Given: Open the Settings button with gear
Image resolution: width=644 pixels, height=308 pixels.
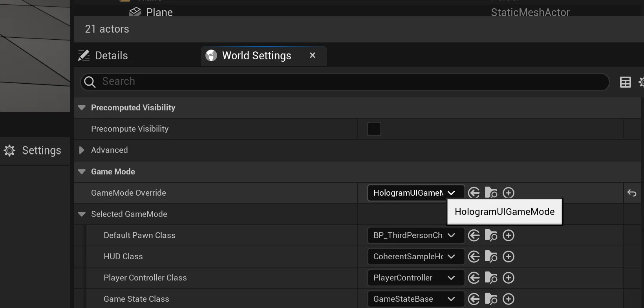Looking at the screenshot, I should [33, 150].
